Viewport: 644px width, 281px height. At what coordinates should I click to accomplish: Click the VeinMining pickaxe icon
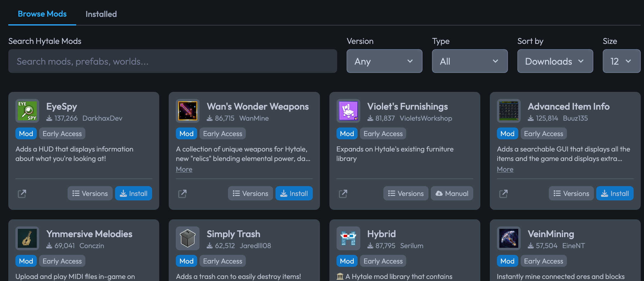pyautogui.click(x=509, y=238)
